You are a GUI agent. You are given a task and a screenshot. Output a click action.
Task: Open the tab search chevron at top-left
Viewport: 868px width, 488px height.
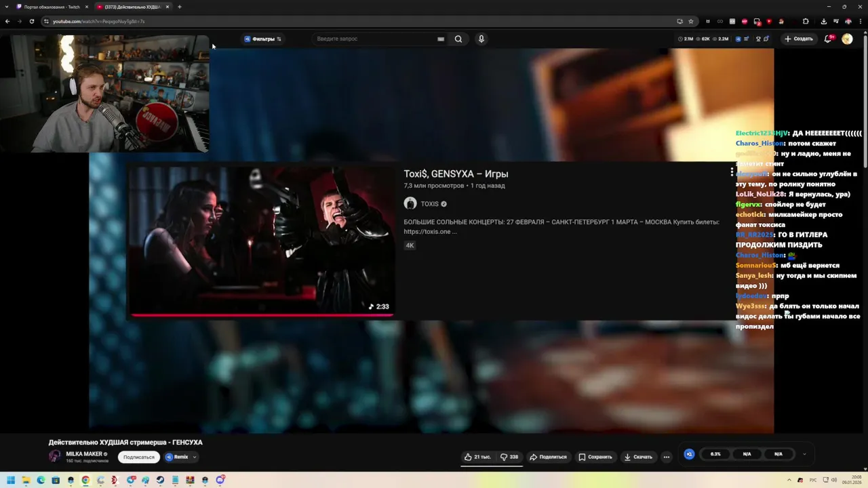[5, 7]
